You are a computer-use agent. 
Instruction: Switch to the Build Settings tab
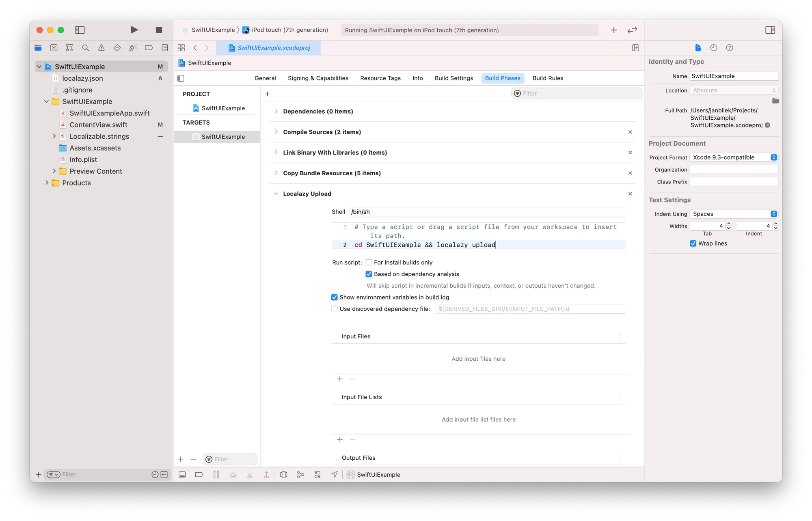454,78
